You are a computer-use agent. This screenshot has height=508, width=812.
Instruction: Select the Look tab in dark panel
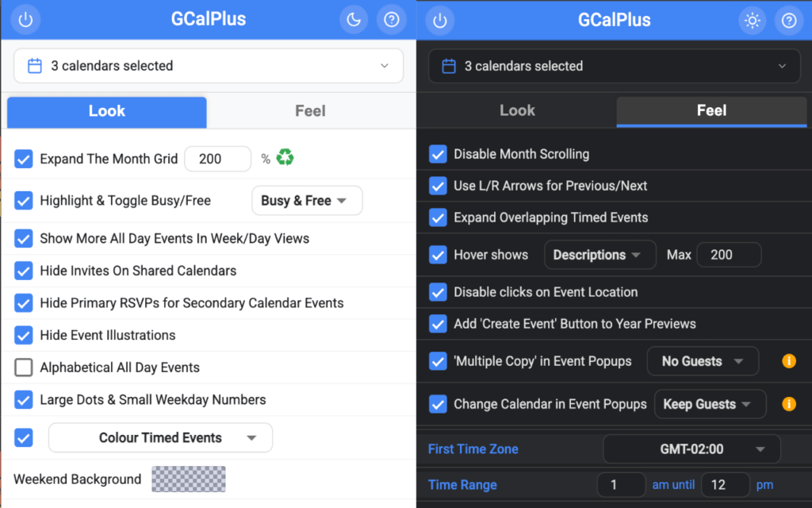click(517, 111)
